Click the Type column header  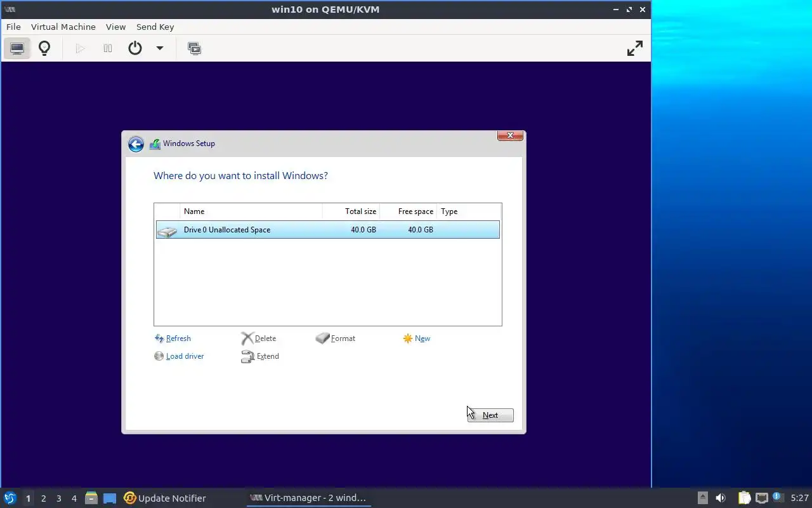click(468, 211)
